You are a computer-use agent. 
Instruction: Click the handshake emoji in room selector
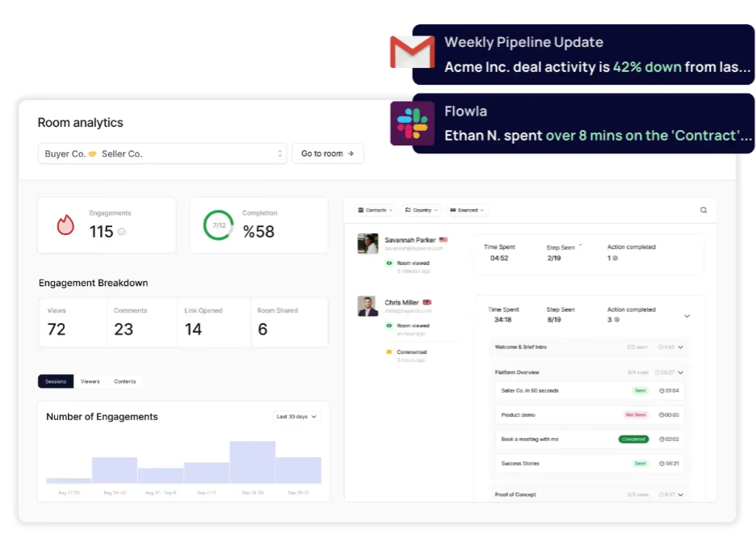tap(93, 153)
